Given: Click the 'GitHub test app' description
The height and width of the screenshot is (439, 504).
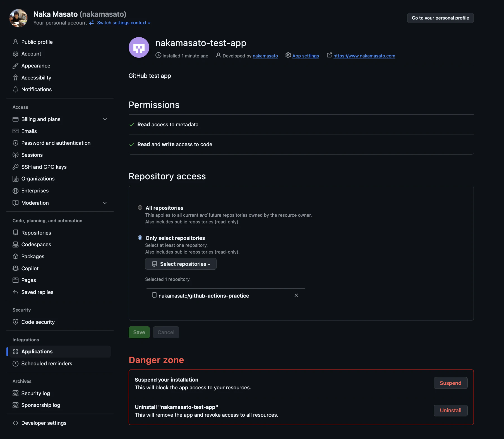Looking at the screenshot, I should [x=150, y=76].
